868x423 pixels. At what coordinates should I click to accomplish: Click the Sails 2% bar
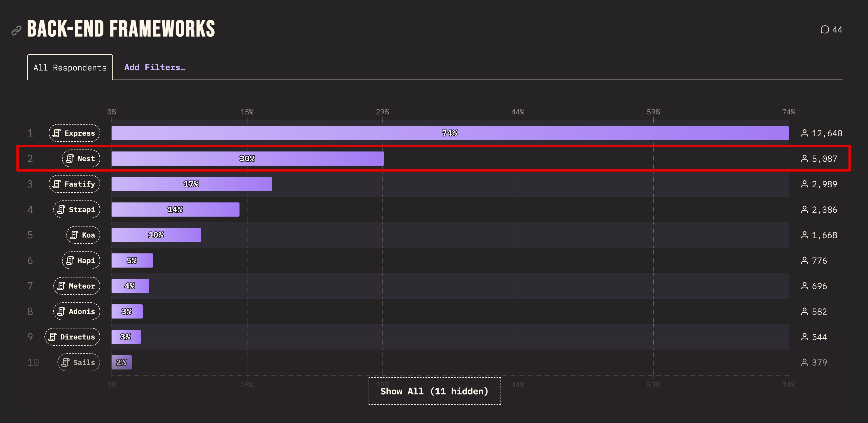click(122, 362)
